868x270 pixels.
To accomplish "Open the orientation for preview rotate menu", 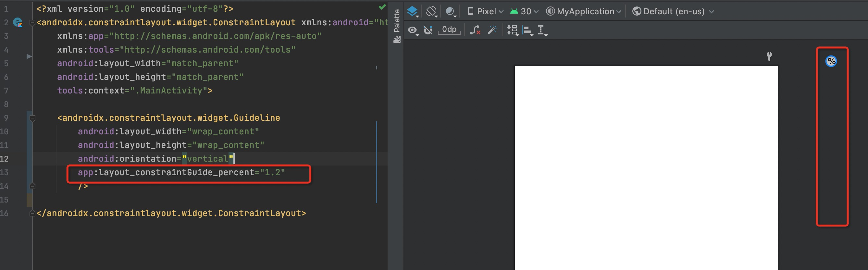I will [x=432, y=11].
